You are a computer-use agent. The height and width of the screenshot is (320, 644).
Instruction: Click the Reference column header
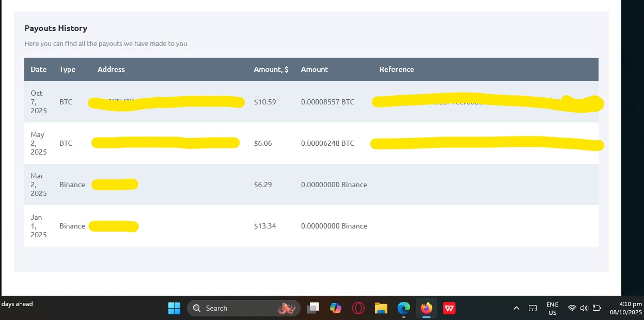pos(397,69)
